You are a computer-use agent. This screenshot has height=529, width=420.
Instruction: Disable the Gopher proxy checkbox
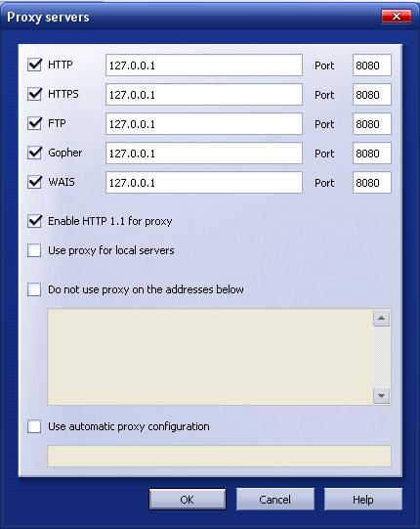[34, 153]
